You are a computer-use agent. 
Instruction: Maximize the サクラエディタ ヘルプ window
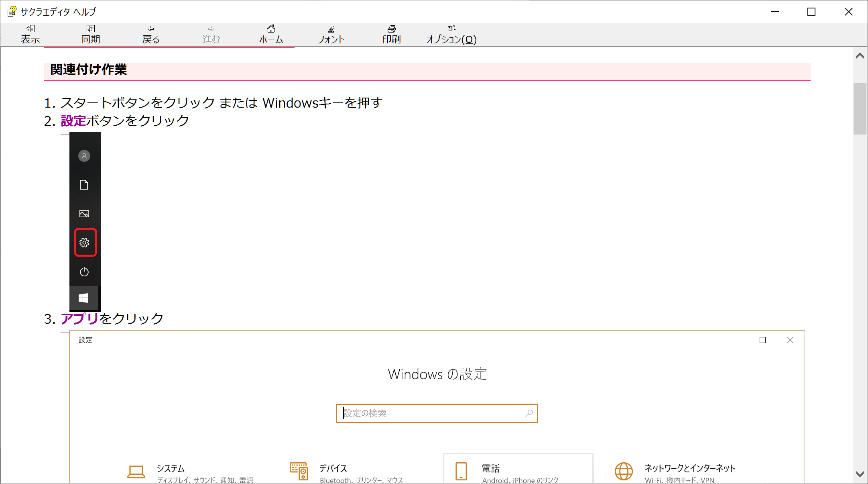click(x=811, y=12)
